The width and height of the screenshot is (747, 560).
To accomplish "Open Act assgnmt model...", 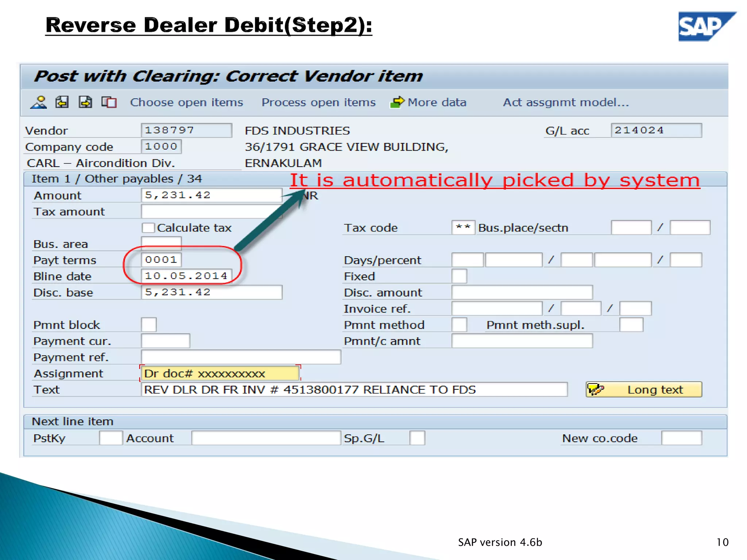I will tap(566, 102).
